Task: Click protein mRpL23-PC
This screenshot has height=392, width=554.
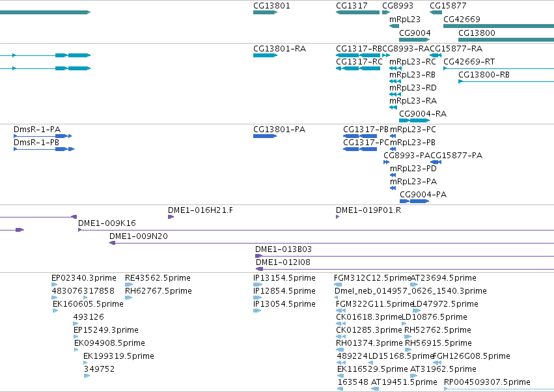Action: [x=393, y=136]
